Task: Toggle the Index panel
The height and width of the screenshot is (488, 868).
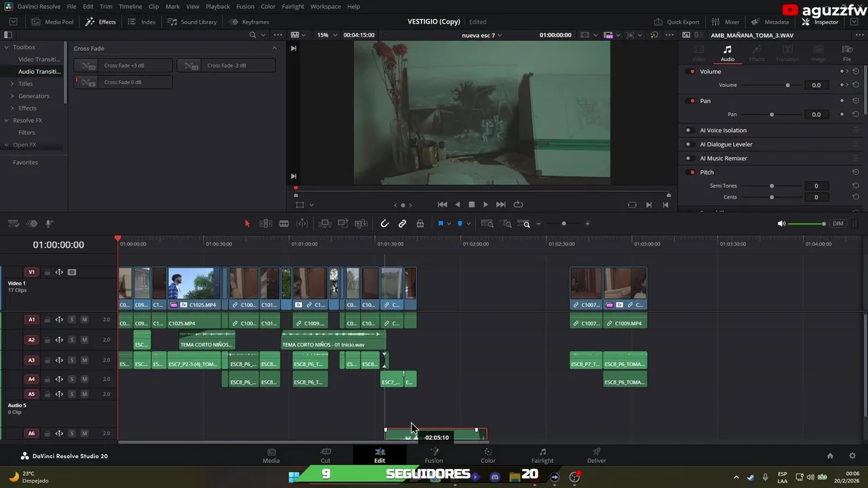Action: (x=142, y=22)
